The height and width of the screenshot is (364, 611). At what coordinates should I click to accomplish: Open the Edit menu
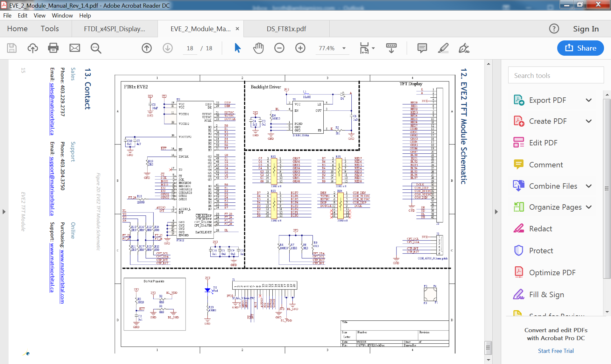23,15
